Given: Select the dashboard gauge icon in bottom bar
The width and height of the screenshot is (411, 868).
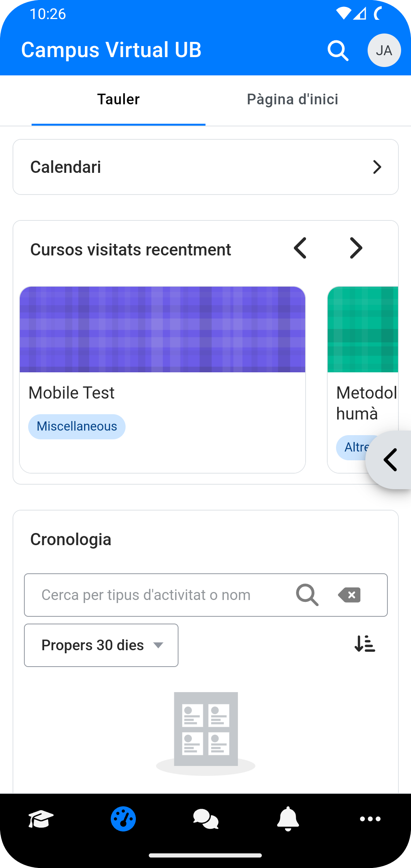Looking at the screenshot, I should 123,819.
